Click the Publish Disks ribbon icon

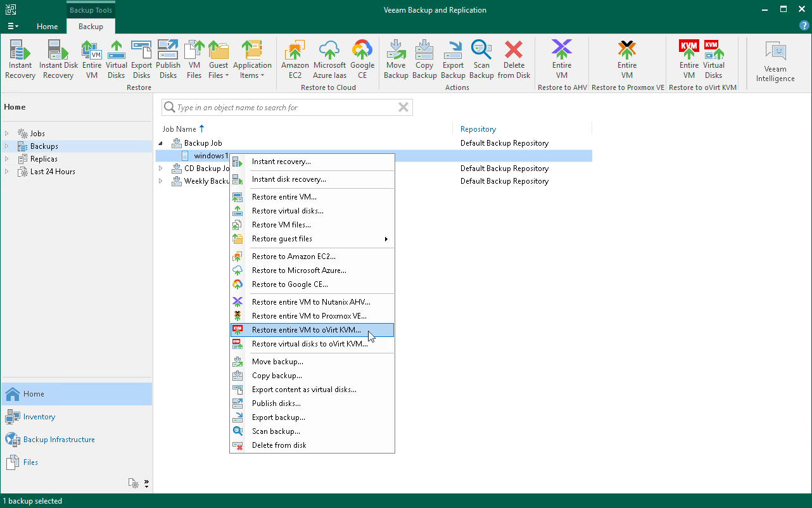(x=168, y=60)
